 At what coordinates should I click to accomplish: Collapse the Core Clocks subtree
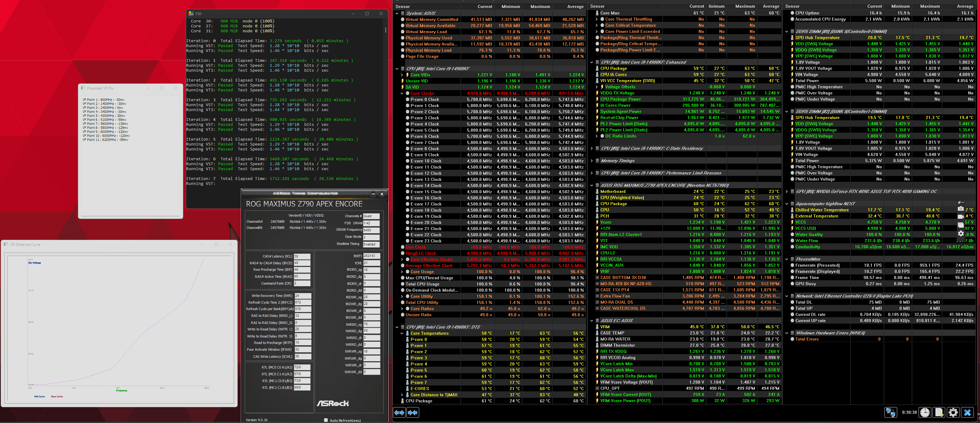(402, 93)
